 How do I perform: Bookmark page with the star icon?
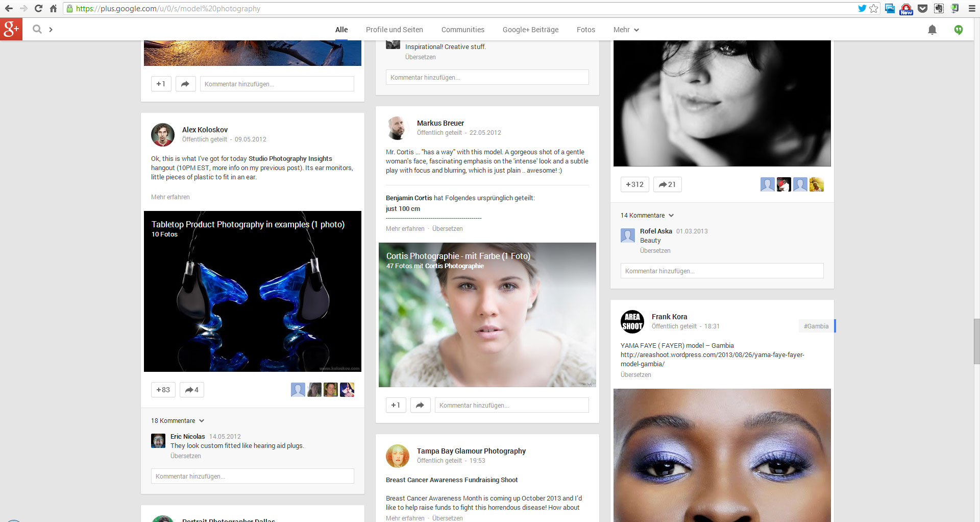pos(874,9)
